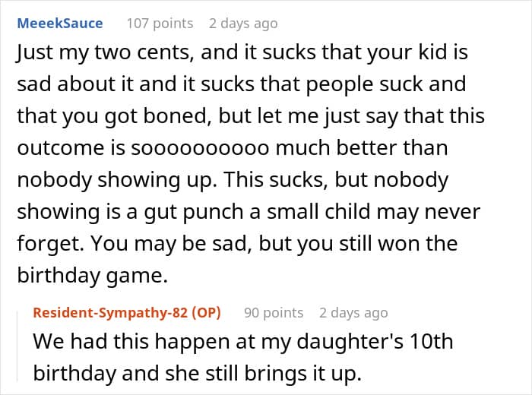Click the 'that you got boned' line
Screen dimensions: 532x395
[251, 116]
